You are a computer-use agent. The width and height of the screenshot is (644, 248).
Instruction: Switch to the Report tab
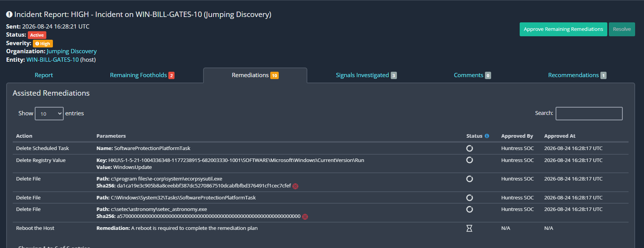pos(44,75)
